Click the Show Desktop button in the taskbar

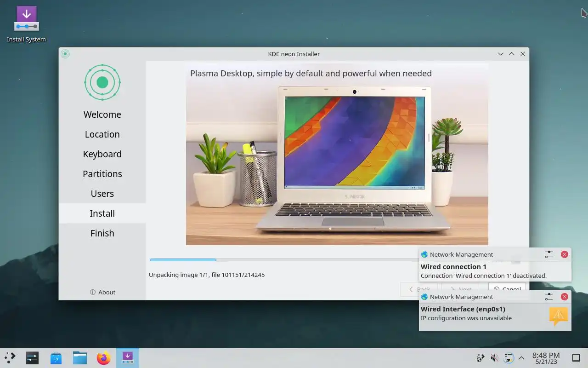point(576,358)
